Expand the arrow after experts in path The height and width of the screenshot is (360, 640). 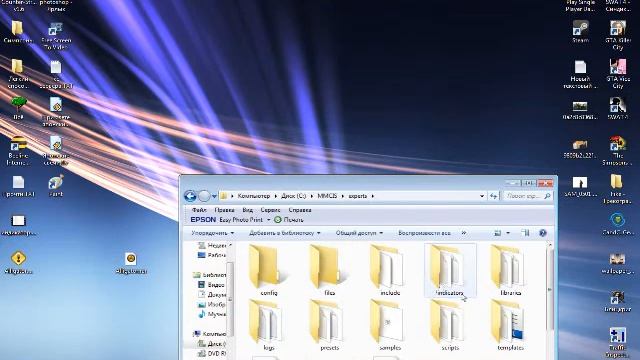click(373, 196)
